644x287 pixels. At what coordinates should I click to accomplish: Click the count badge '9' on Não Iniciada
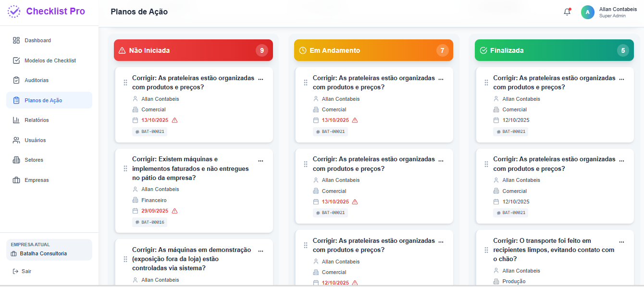click(x=262, y=50)
